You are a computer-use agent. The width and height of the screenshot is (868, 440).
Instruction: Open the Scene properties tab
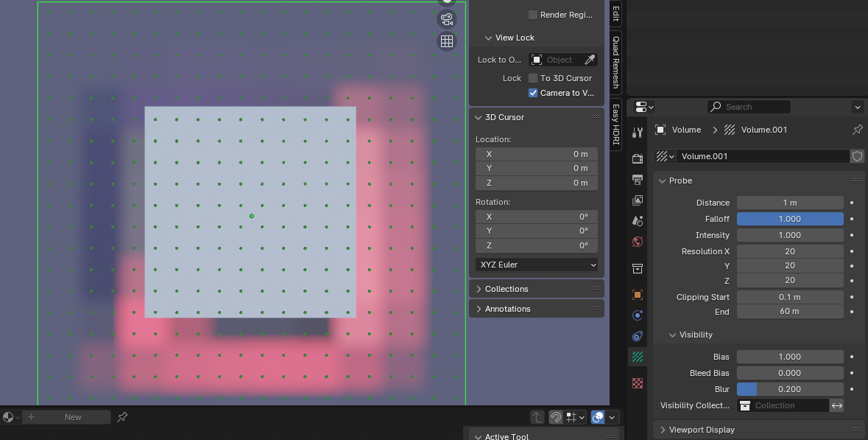click(x=637, y=220)
